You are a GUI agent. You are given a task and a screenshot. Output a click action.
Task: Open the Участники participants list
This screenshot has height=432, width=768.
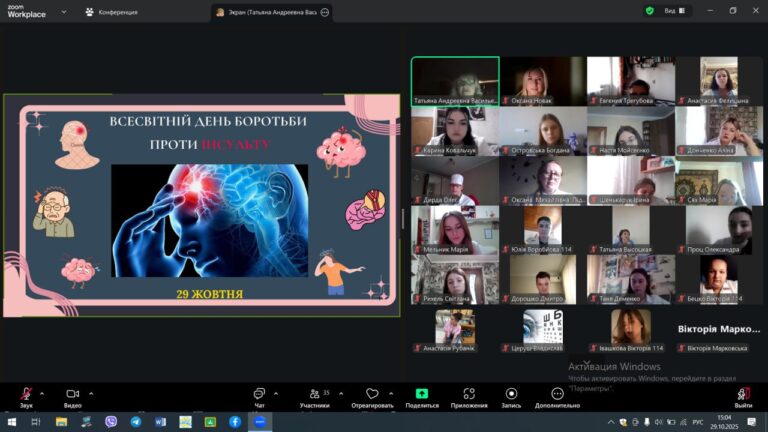pos(314,395)
